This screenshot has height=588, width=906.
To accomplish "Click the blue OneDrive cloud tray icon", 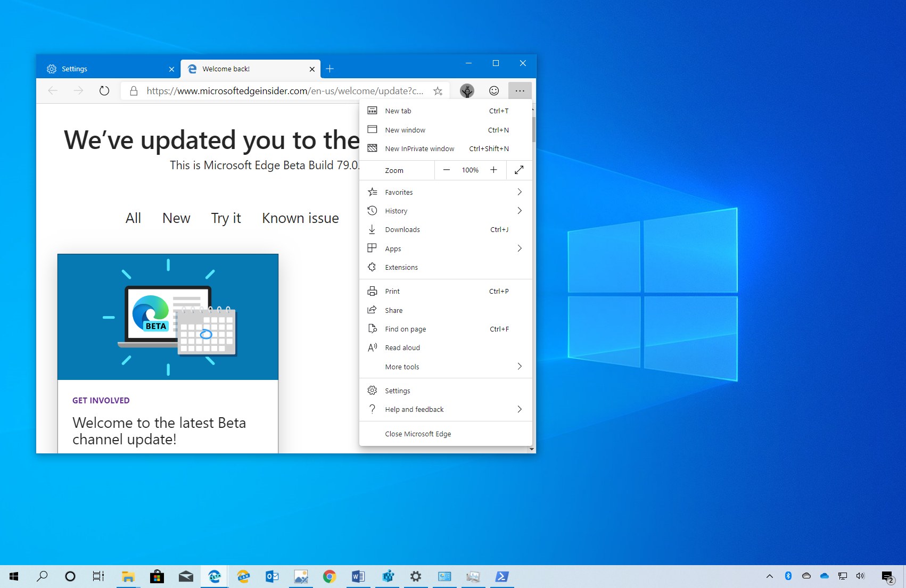I will pyautogui.click(x=825, y=576).
